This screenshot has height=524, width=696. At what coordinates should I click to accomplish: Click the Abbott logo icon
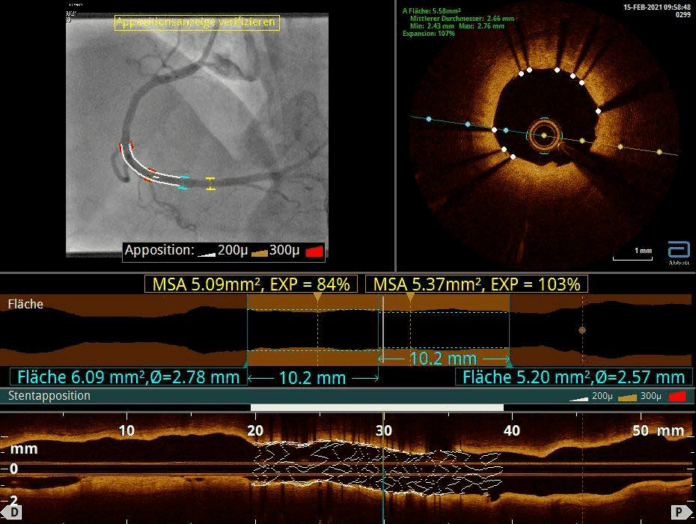click(x=679, y=251)
